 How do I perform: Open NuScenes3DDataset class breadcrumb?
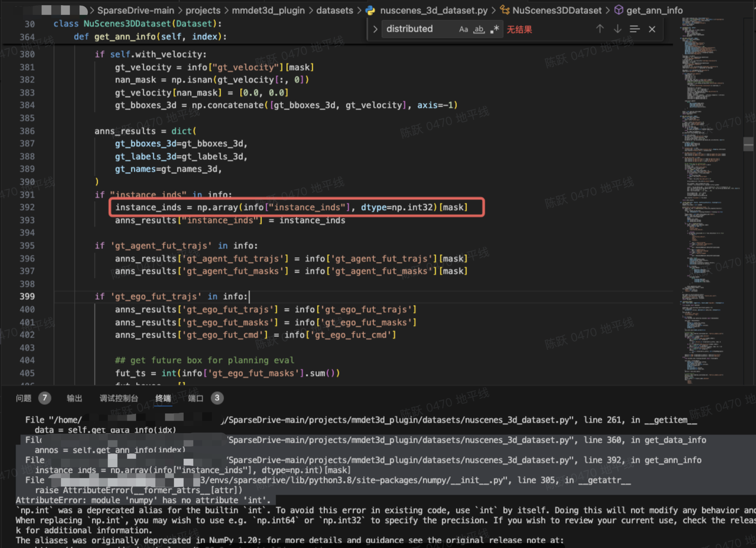coord(556,10)
